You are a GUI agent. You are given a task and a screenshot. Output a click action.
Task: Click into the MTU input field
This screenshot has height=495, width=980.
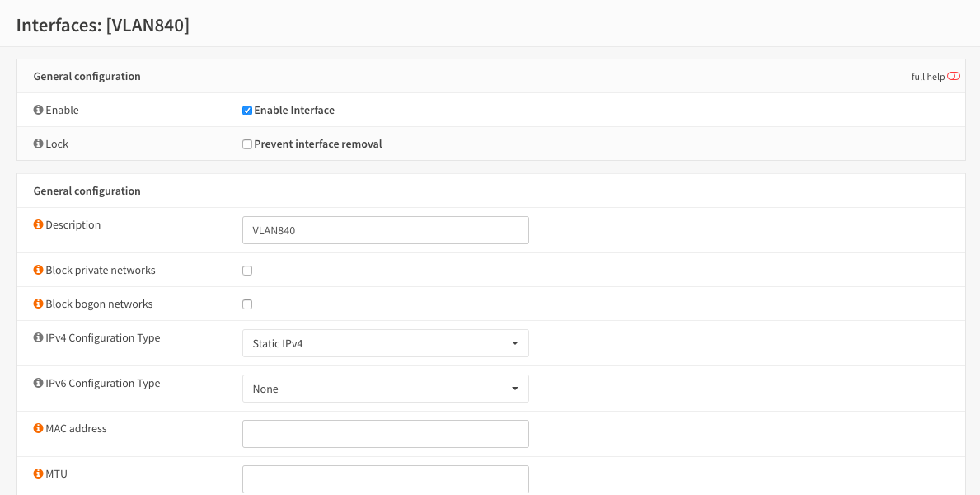[385, 479]
